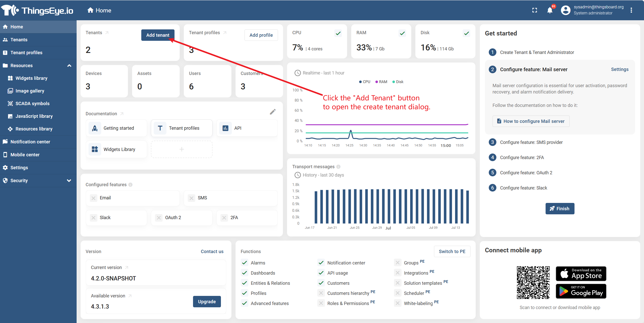Open the user account avatar icon
Viewport: 644px width, 323px height.
566,10
